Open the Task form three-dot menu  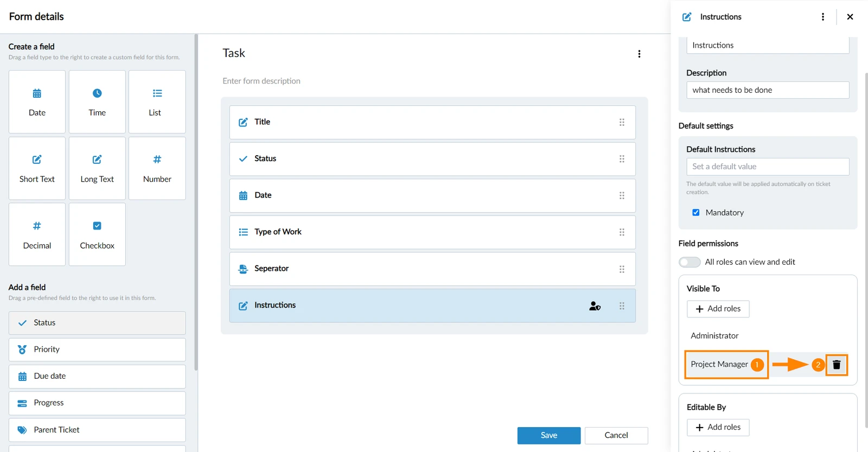point(639,54)
